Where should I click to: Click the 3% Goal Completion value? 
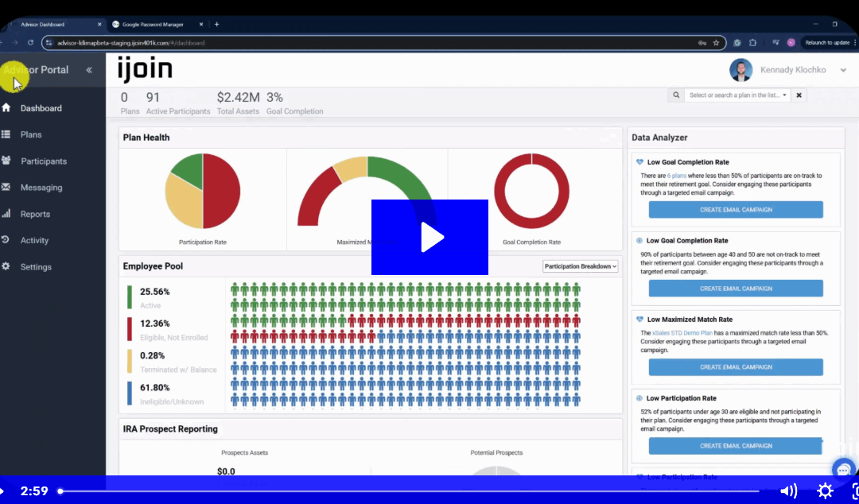pyautogui.click(x=274, y=98)
